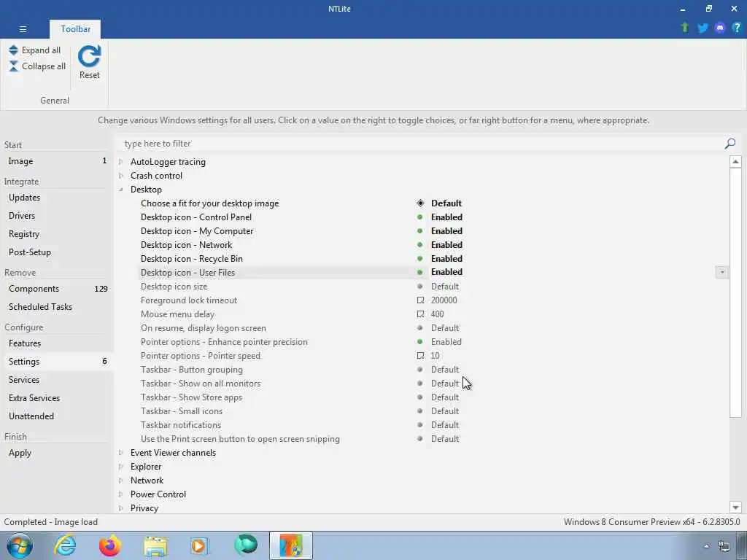Click the scrollbar down arrow
Screen dimensions: 747x560
coord(735,507)
